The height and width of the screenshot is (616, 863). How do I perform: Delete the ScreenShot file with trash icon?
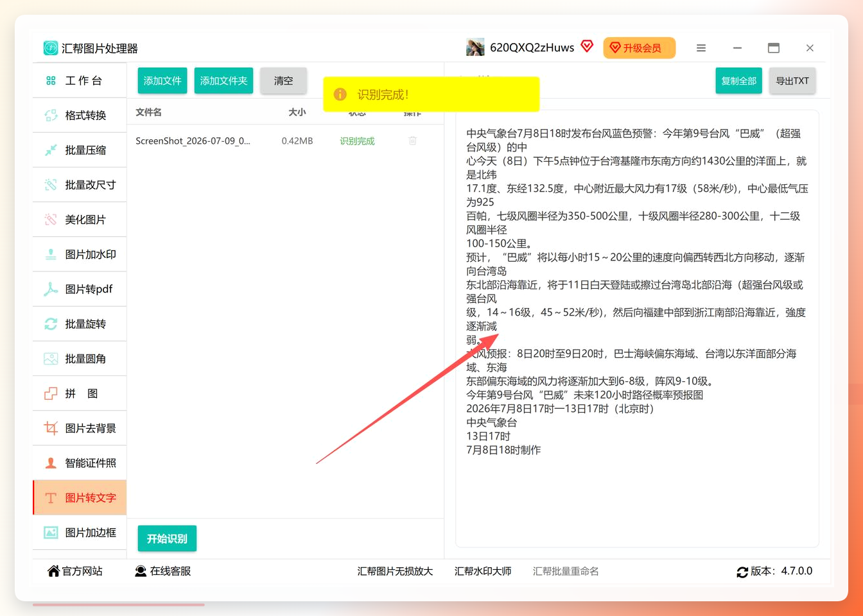[413, 141]
